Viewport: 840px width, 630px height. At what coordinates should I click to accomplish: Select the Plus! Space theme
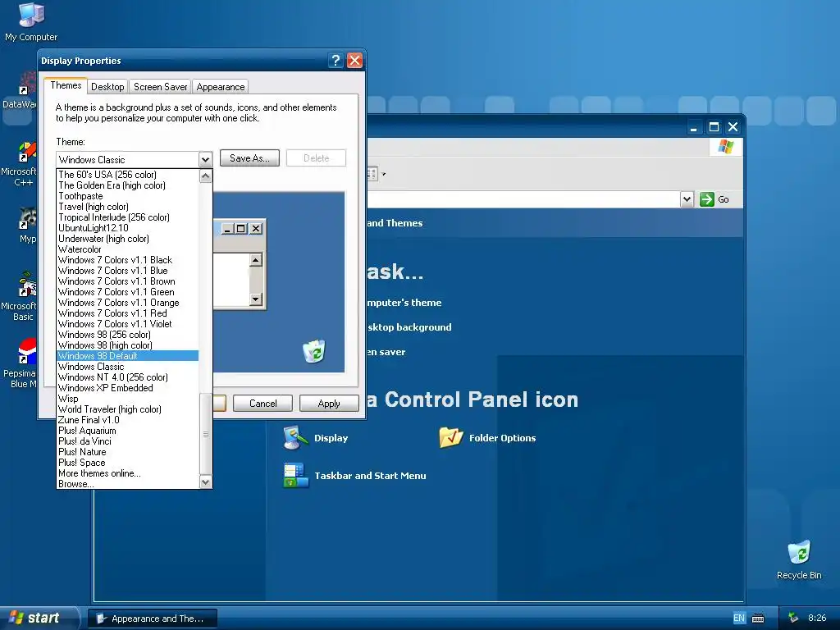tap(127, 463)
